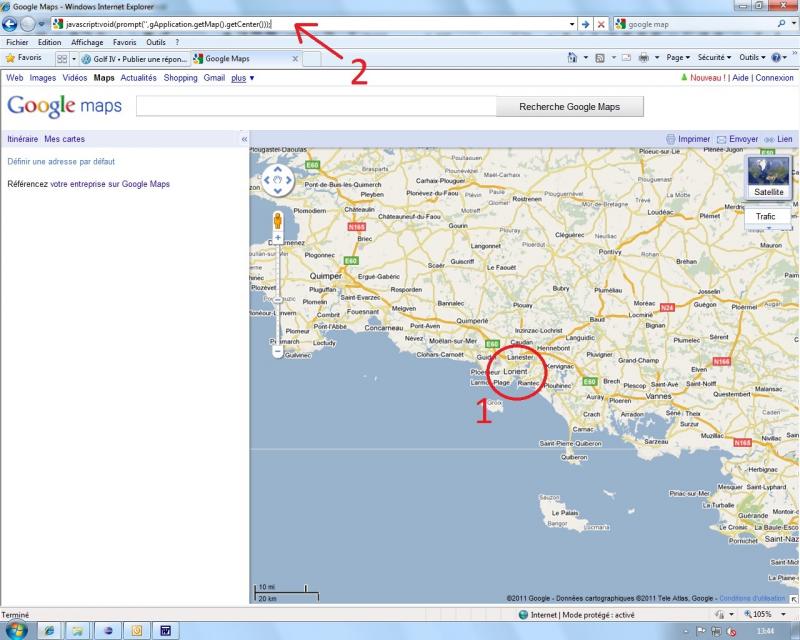Image resolution: width=800 pixels, height=640 pixels.
Task: Open the Mes cartes link
Action: 64,139
